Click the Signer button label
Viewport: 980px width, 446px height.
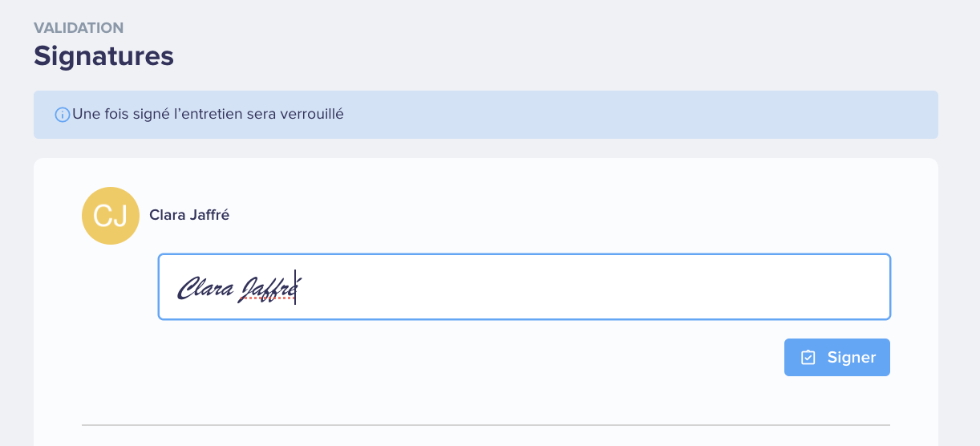(x=852, y=357)
